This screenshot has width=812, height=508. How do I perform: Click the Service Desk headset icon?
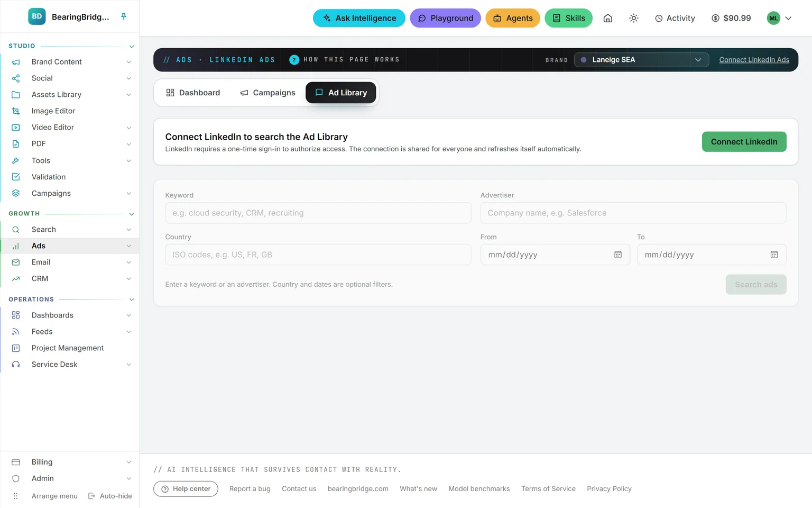(x=16, y=365)
